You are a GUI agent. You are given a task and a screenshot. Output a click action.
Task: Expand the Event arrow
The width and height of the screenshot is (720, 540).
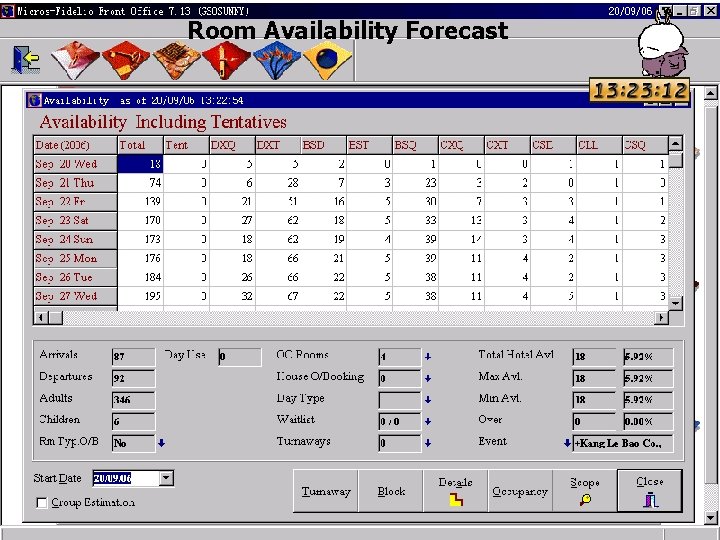point(568,443)
